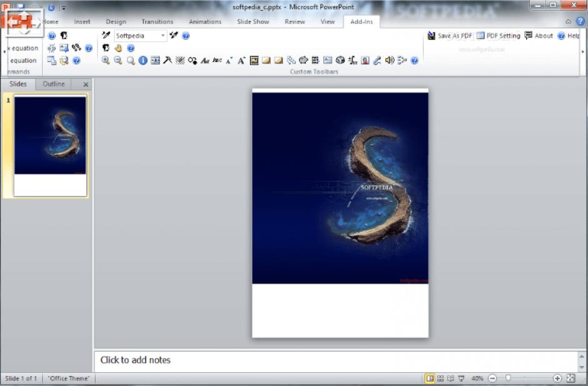Click the help icon at end of icon row
588x386 pixels.
(x=414, y=61)
